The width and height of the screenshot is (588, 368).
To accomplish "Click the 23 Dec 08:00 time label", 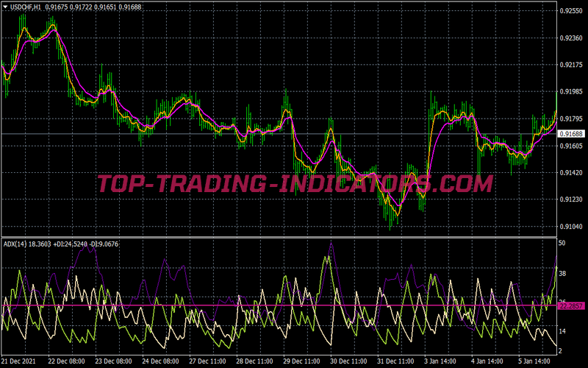I will point(113,361).
